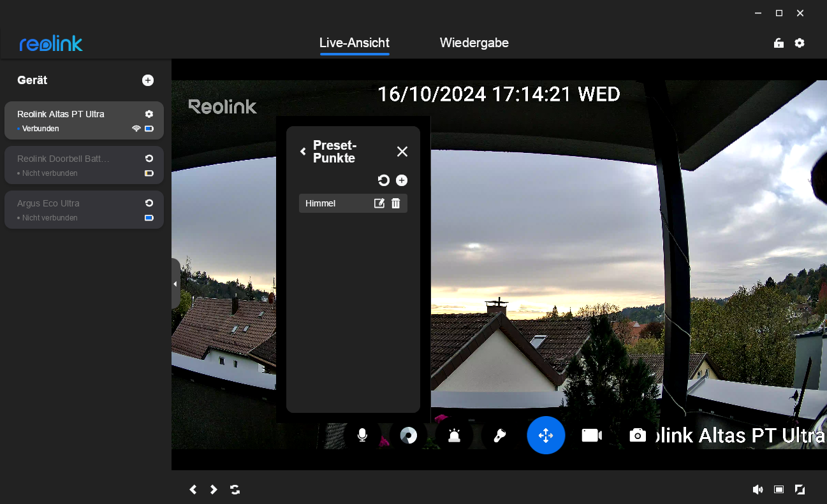Click the 'Preset-Punkte' panel title
827x504 pixels.
[x=335, y=152]
